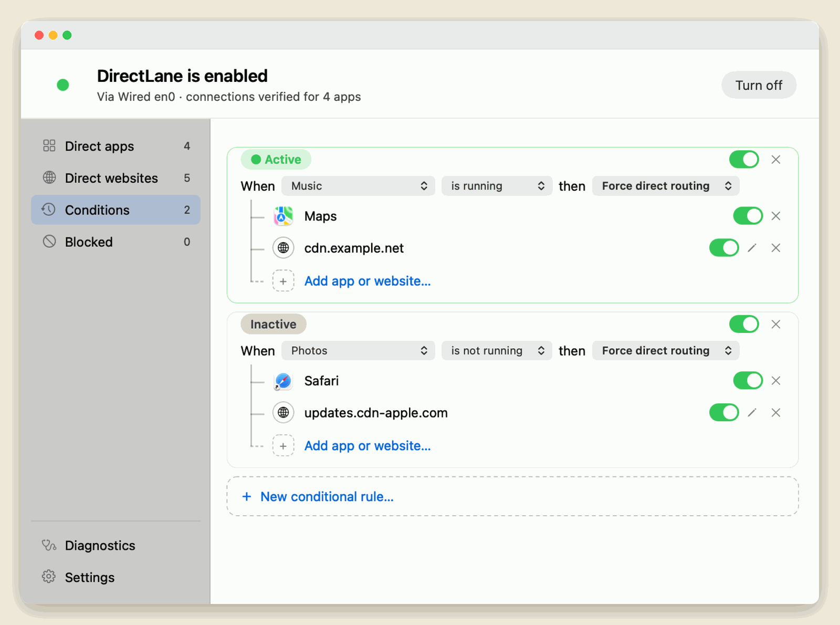Remove cdn.example.net entry
The width and height of the screenshot is (840, 625).
(776, 248)
